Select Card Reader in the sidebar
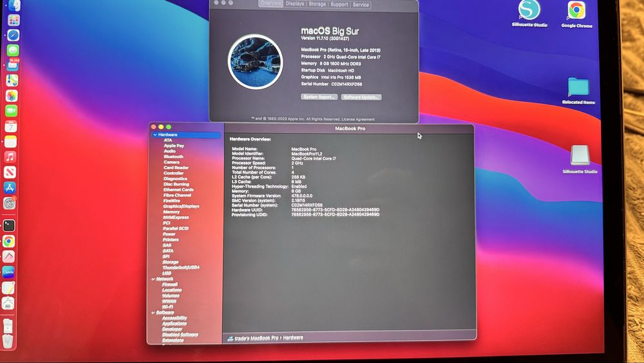Viewport: 644px width, 363px height. pyautogui.click(x=176, y=168)
